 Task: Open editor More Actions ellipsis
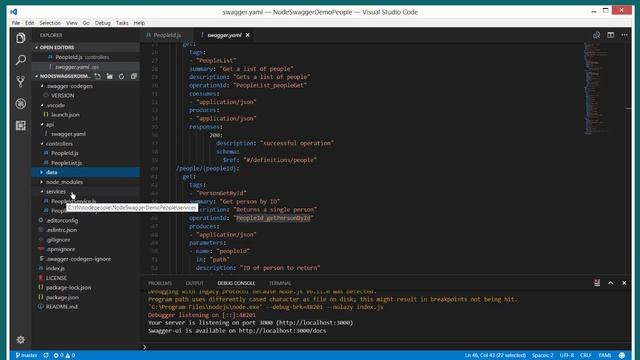pyautogui.click(x=624, y=35)
